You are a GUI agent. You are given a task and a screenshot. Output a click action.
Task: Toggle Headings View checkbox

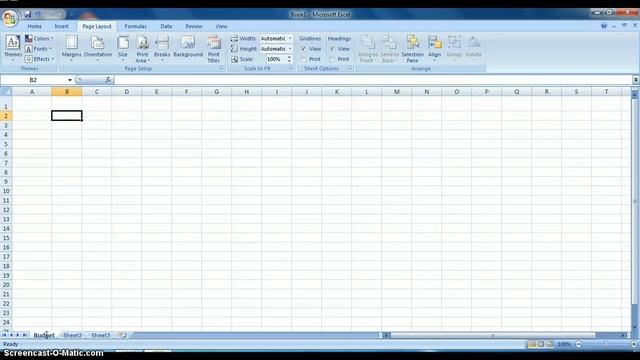(x=332, y=49)
